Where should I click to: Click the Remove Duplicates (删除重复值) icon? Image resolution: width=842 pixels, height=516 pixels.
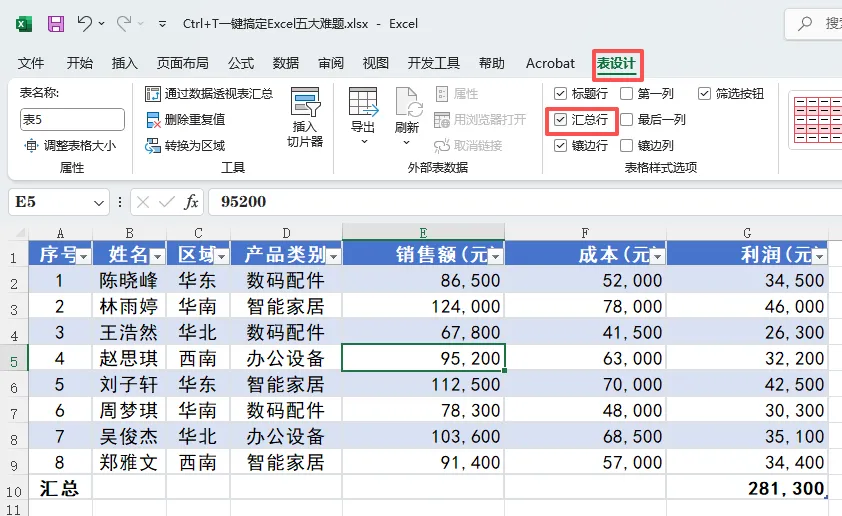153,120
